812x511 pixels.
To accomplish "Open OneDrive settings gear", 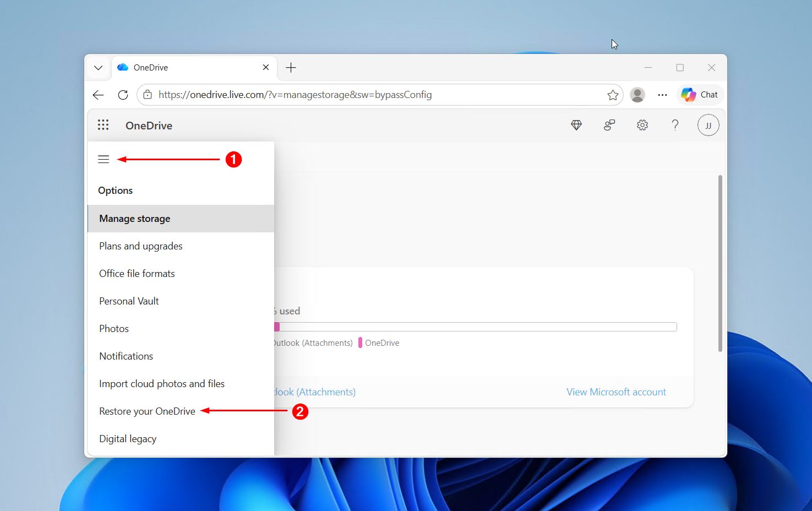I will click(642, 126).
